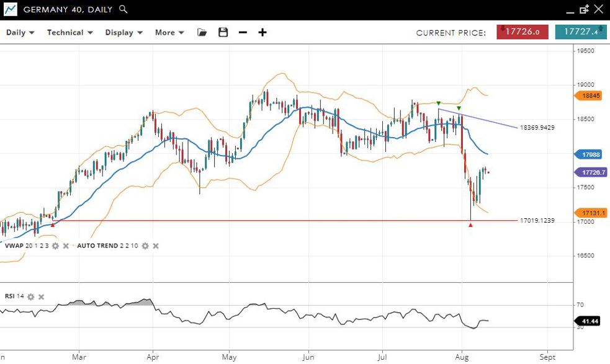Open the Technical indicators dropdown
The height and width of the screenshot is (364, 610).
[70, 32]
